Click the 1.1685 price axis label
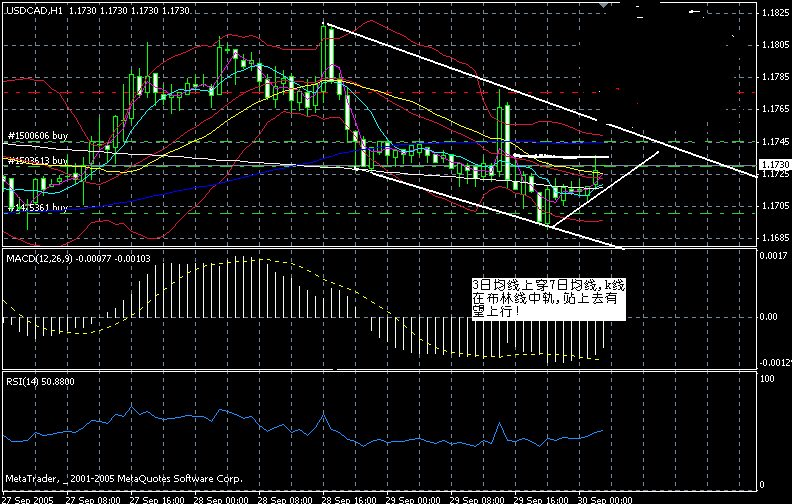 775,237
